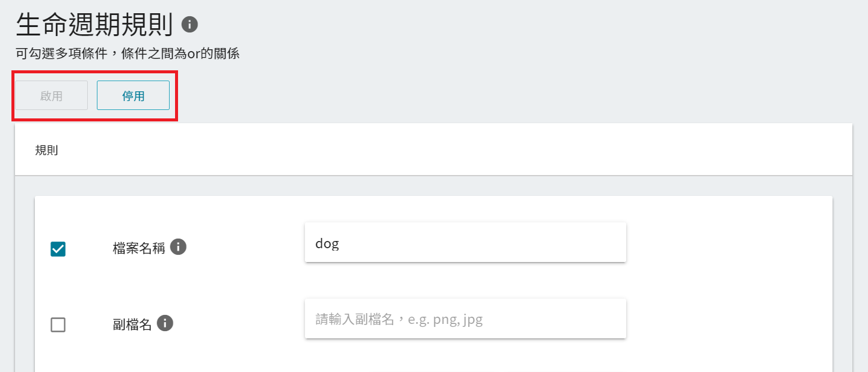
Task: Click the greyed-out 啟用 button
Action: (51, 96)
